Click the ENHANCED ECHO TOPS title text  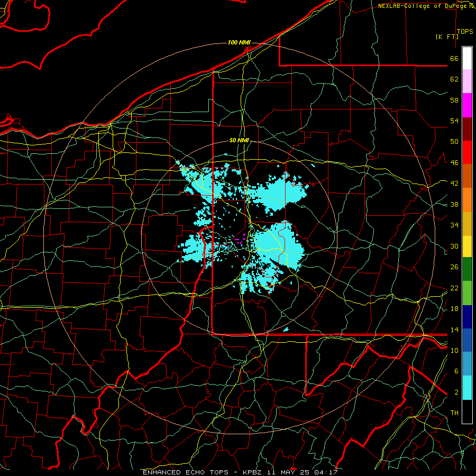pos(186,472)
